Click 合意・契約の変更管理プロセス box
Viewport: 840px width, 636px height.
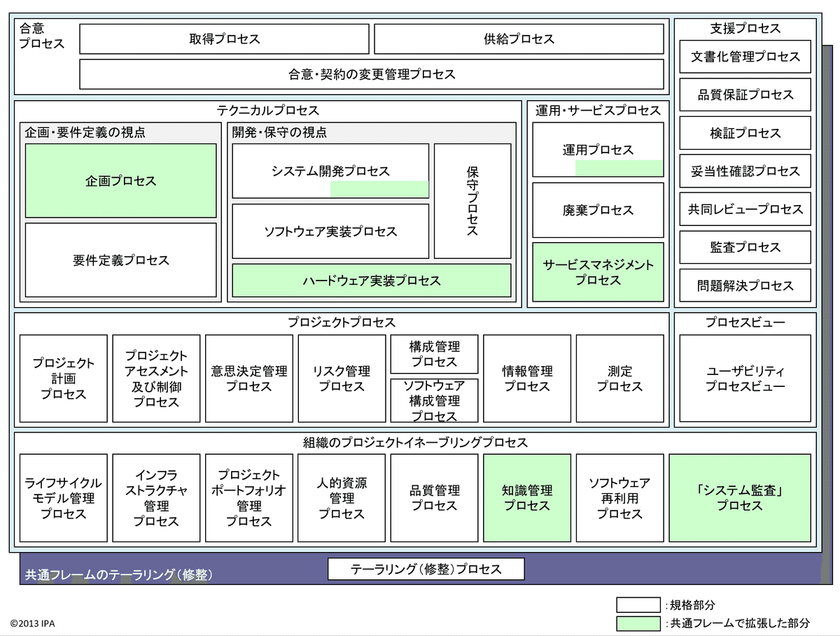click(372, 74)
